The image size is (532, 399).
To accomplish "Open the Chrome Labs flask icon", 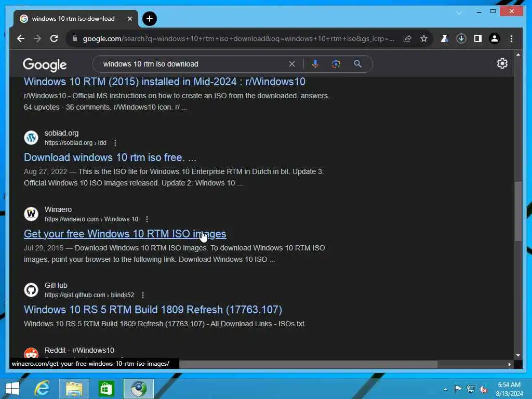I will click(444, 38).
